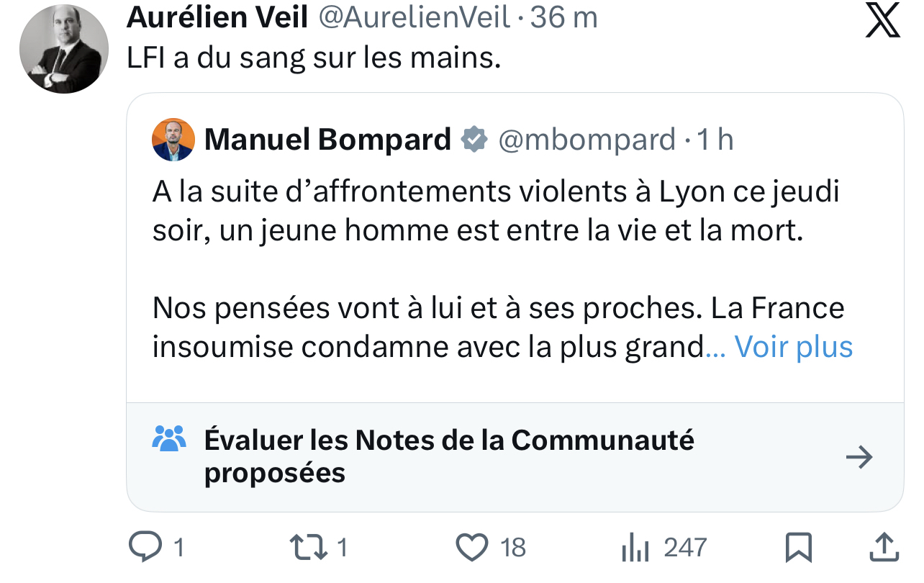Click Manuel Bompard's verified badge
Image resolution: width=924 pixels, height=583 pixels.
click(x=474, y=140)
